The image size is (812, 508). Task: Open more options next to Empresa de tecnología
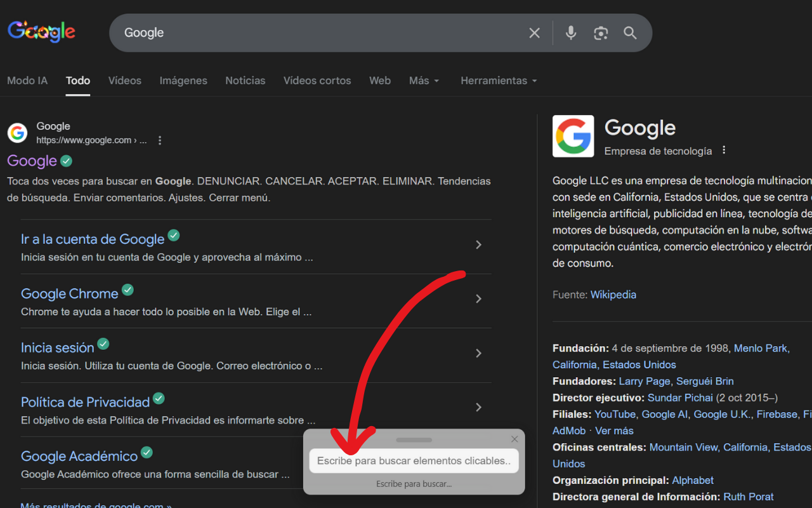724,150
